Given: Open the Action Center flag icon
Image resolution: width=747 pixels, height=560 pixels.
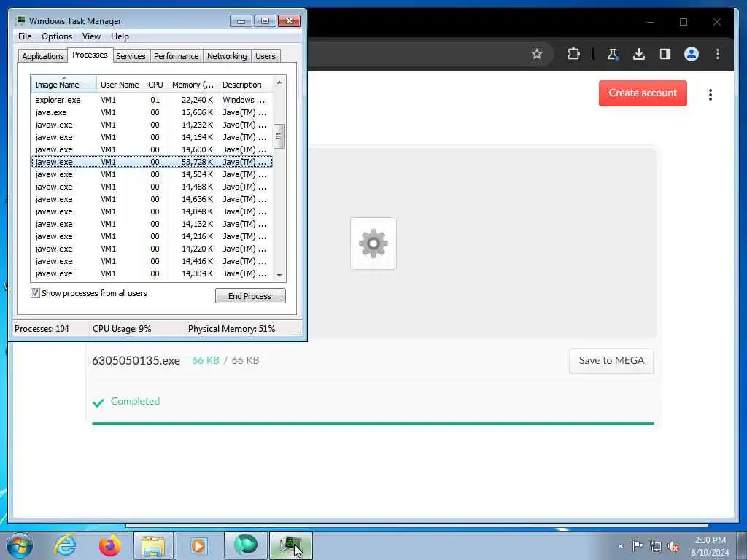Looking at the screenshot, I should click(x=638, y=545).
